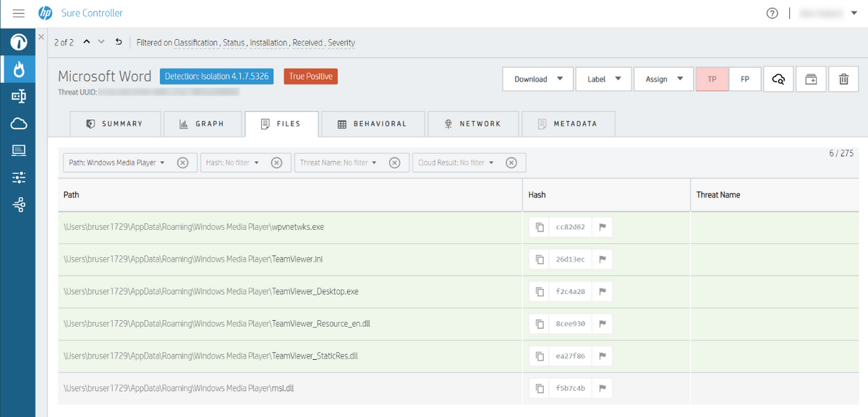Select the threats flame sidebar icon
This screenshot has width=868, height=417.
(x=19, y=69)
